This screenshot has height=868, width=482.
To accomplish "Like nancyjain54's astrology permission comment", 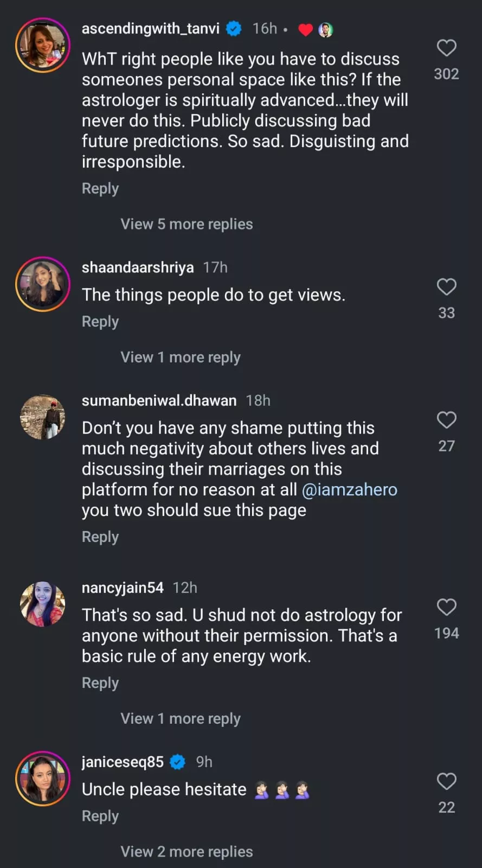I will (x=446, y=607).
